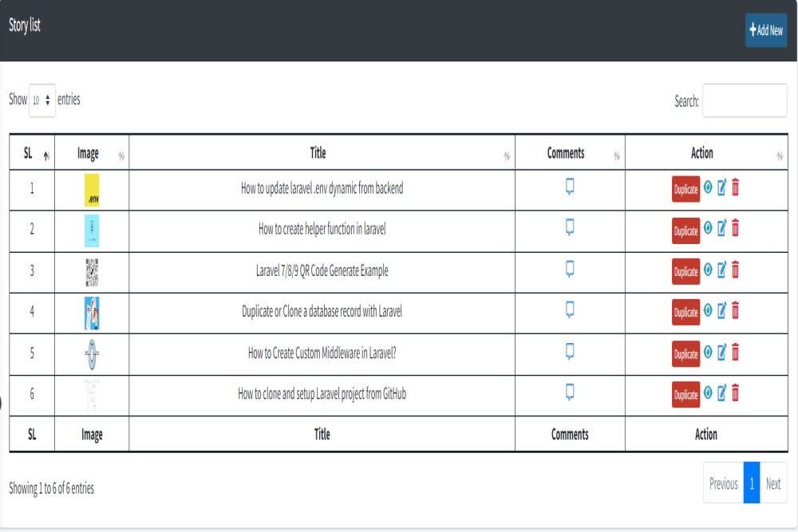Edit the GitHub clone story via pencil icon

(721, 392)
